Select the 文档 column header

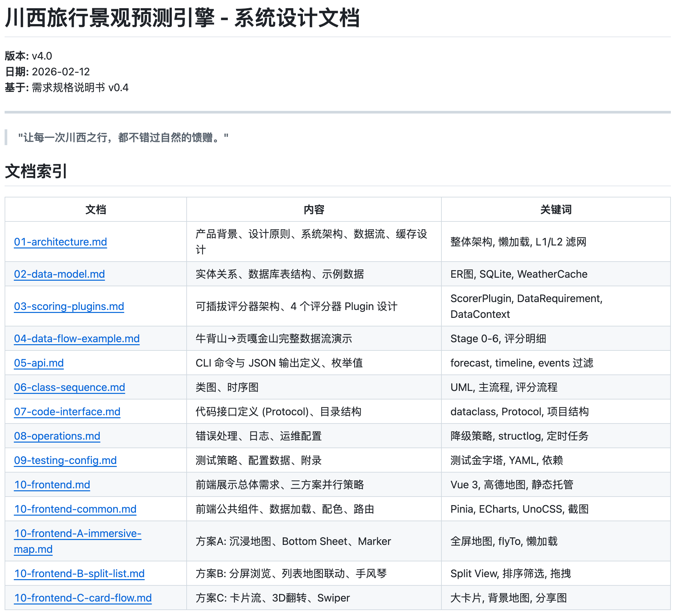click(x=95, y=210)
